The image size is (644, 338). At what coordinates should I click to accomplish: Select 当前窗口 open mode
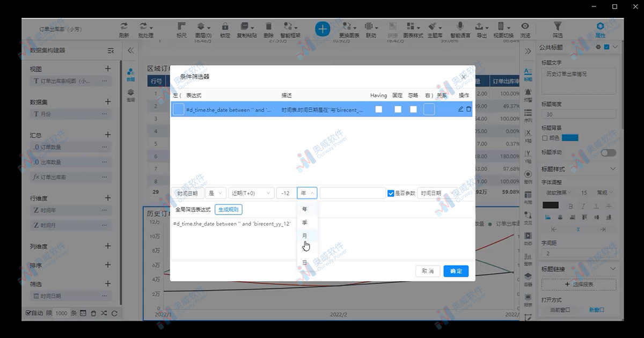coord(560,310)
